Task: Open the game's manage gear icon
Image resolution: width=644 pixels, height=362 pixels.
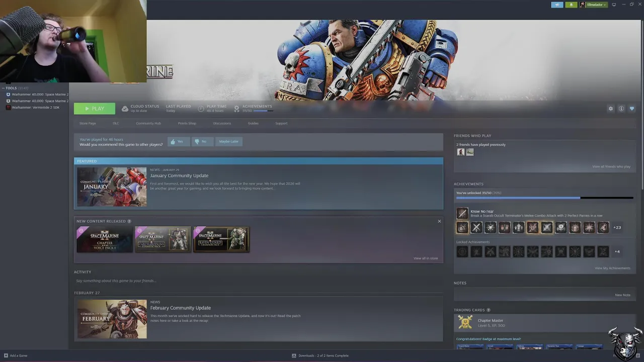Action: coord(611,109)
